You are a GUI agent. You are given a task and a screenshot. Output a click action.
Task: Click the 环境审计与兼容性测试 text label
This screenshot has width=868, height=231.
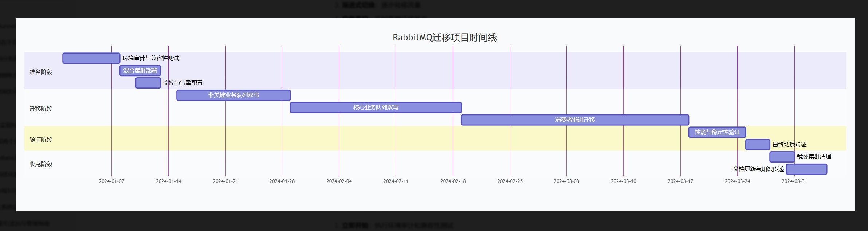pos(151,58)
